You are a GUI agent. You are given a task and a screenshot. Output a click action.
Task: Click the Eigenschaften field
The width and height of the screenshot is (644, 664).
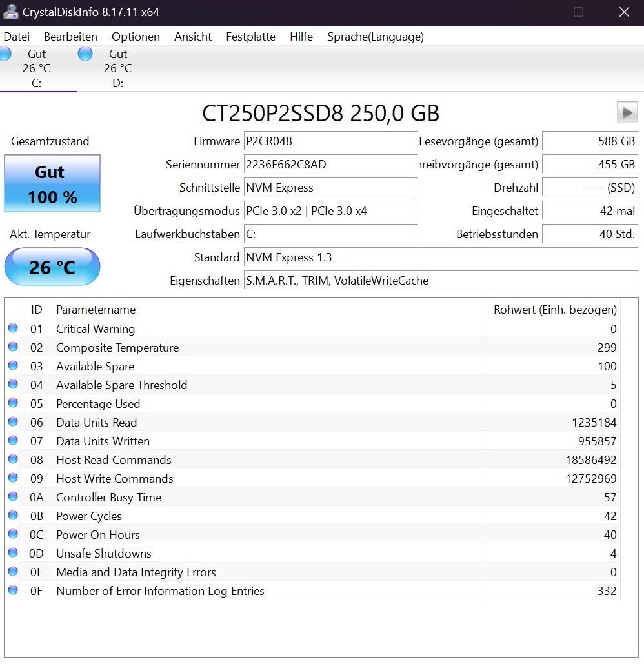441,281
